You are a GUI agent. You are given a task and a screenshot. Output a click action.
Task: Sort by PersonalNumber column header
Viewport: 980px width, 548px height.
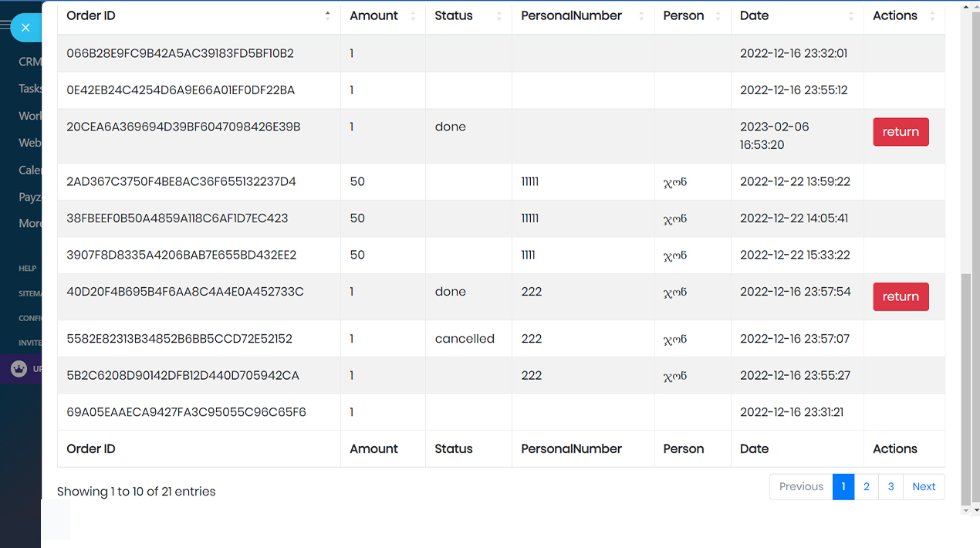tap(571, 15)
